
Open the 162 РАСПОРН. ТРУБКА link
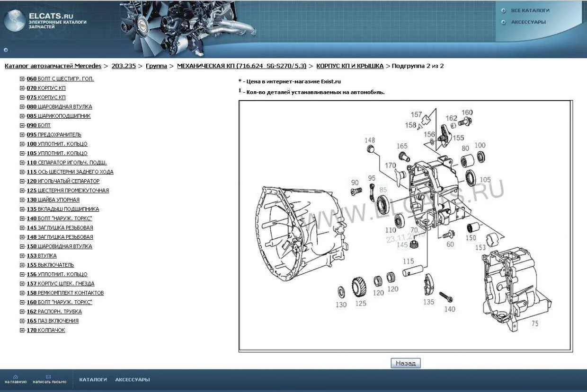point(54,312)
